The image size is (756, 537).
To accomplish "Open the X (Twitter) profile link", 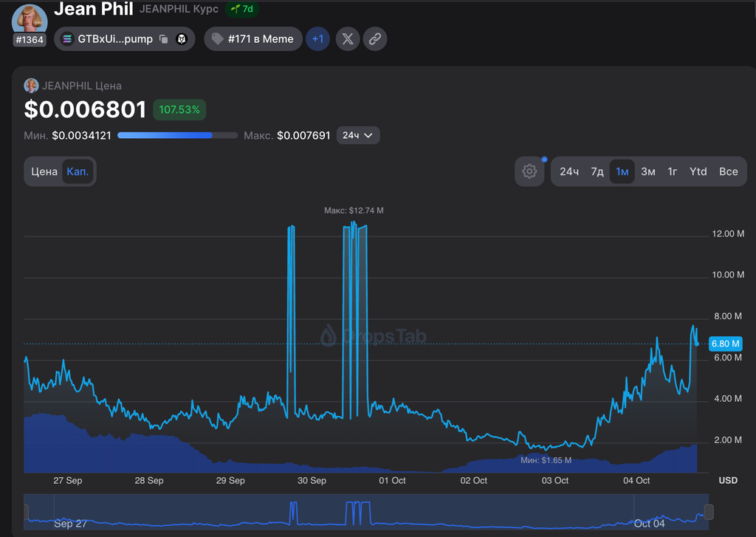I will click(x=348, y=39).
